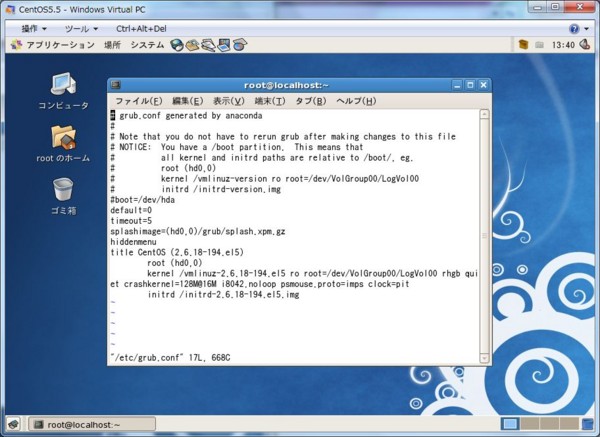The image size is (600, 437).
Task: Click the package updater tray icon
Action: tap(523, 45)
